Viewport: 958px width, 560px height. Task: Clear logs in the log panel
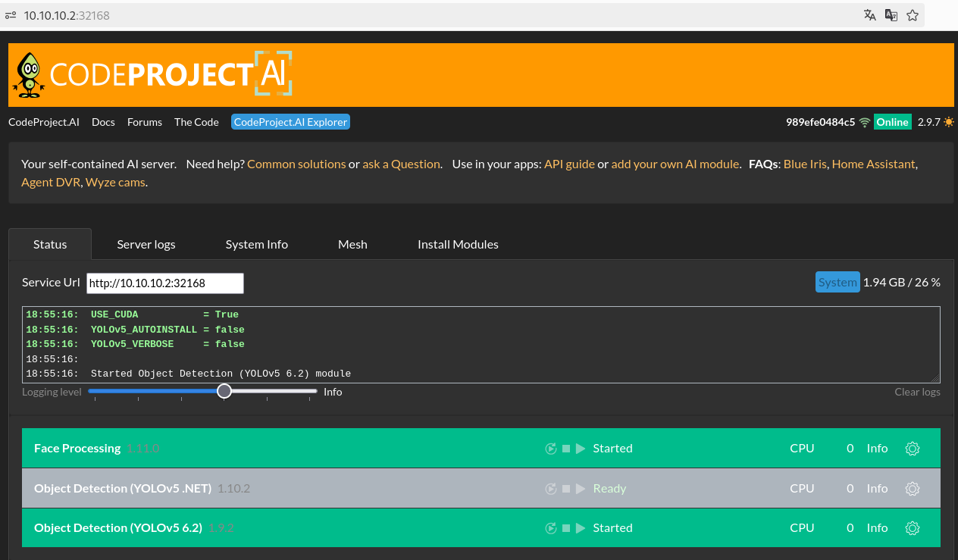pos(918,392)
